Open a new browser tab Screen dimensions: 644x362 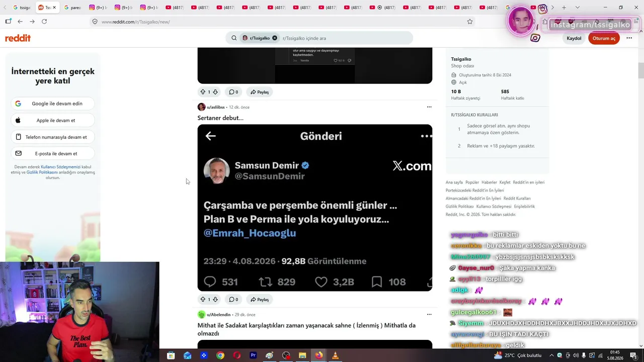pos(564,8)
